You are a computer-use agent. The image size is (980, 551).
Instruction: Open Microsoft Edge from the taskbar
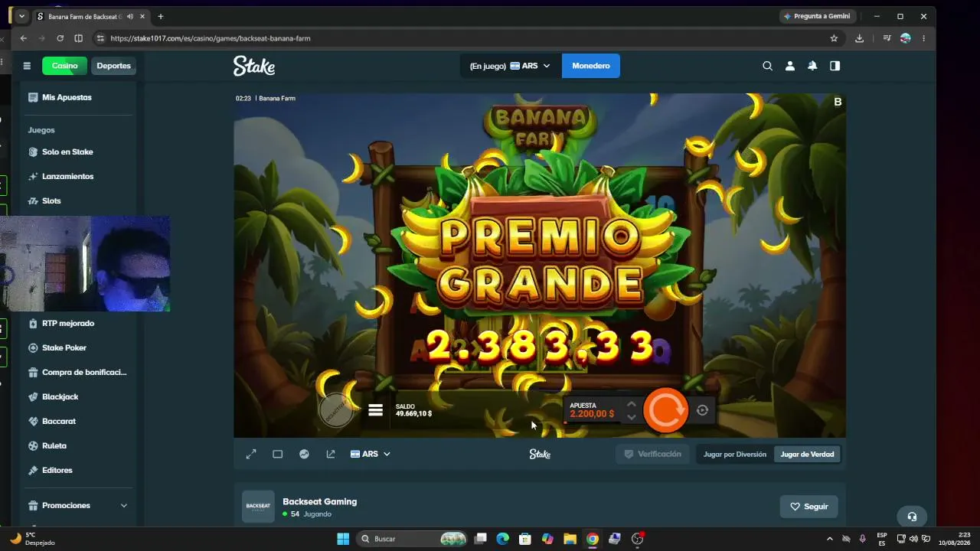(x=502, y=539)
